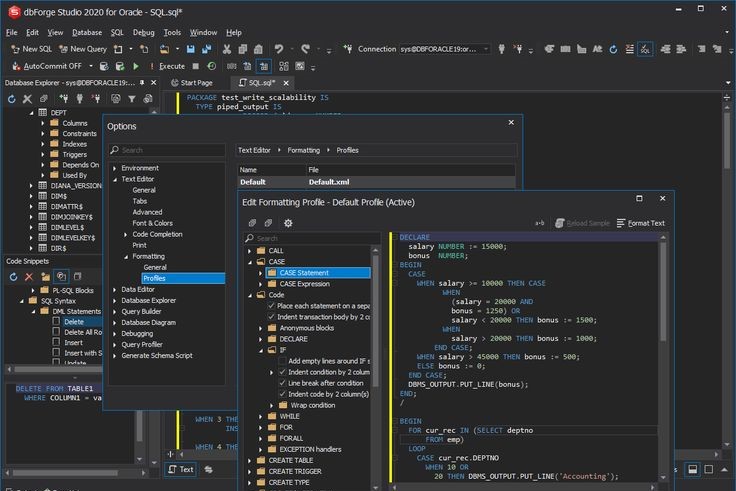Image resolution: width=736 pixels, height=491 pixels.
Task: Expand the Code Completion node
Action: pyautogui.click(x=125, y=234)
